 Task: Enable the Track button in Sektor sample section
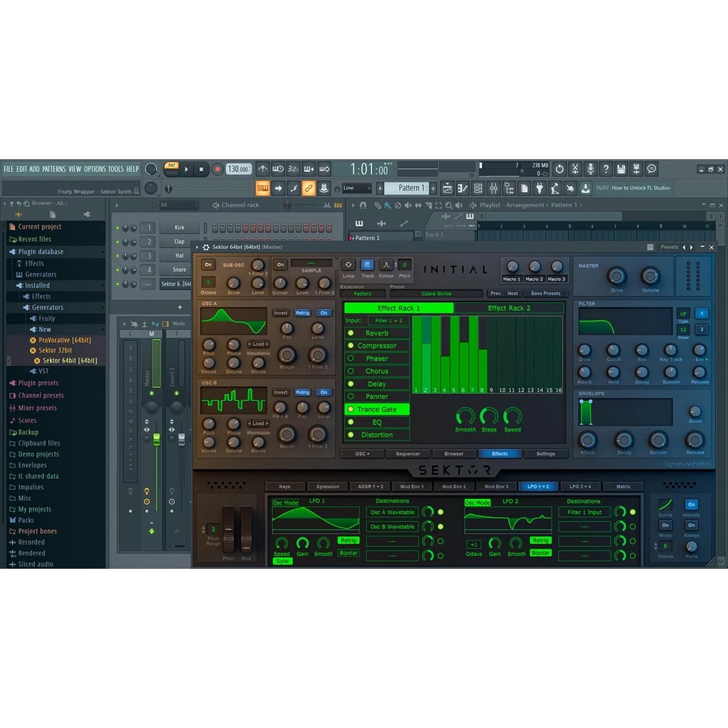[367, 264]
